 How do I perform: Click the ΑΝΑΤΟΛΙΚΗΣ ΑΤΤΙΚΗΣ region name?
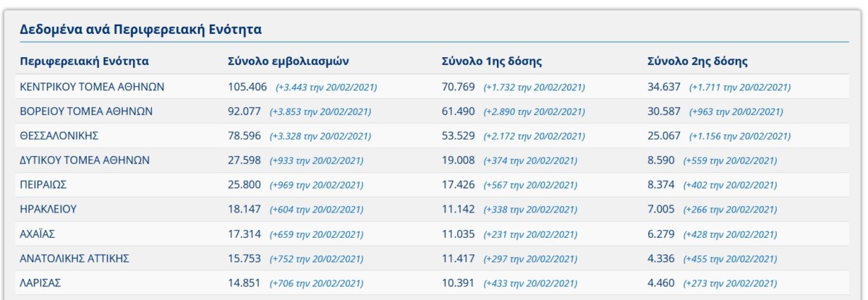(x=75, y=259)
